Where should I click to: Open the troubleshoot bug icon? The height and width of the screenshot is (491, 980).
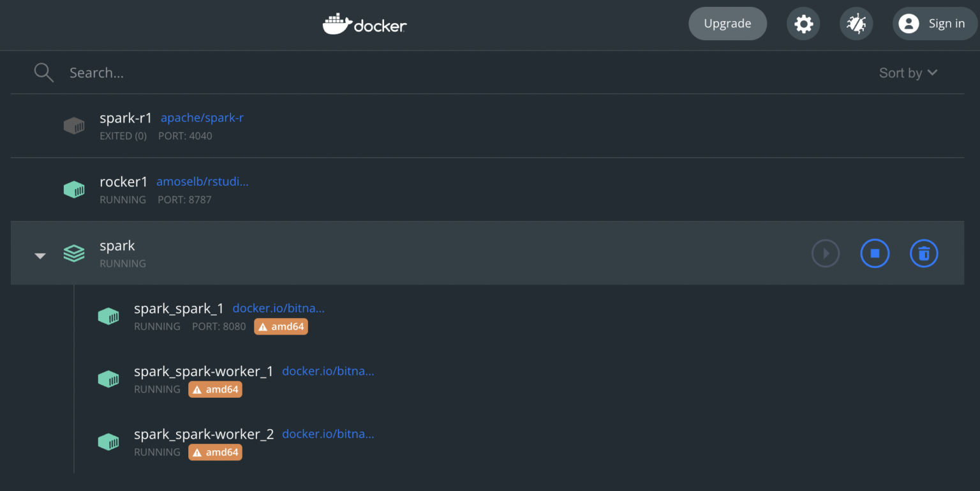tap(856, 24)
